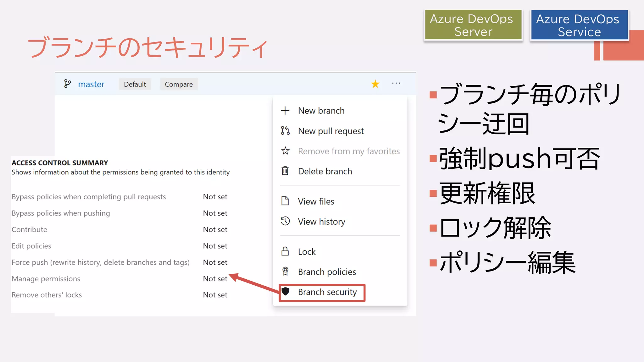Click the pull request icon

[x=285, y=130]
